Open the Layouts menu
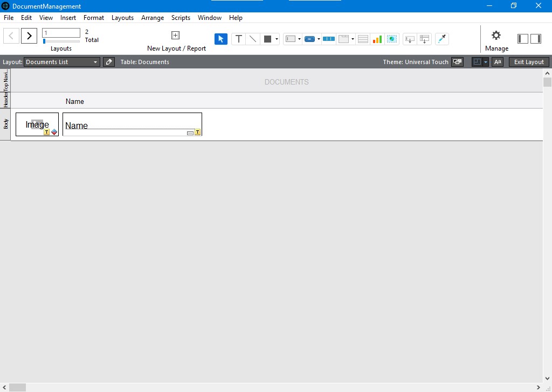The height and width of the screenshot is (392, 552). click(x=122, y=18)
